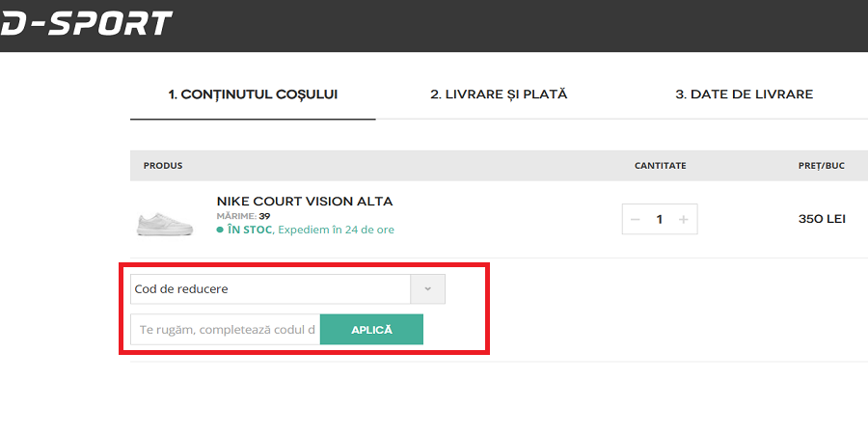Click the arrow beside Cod de reducere

pyautogui.click(x=427, y=289)
